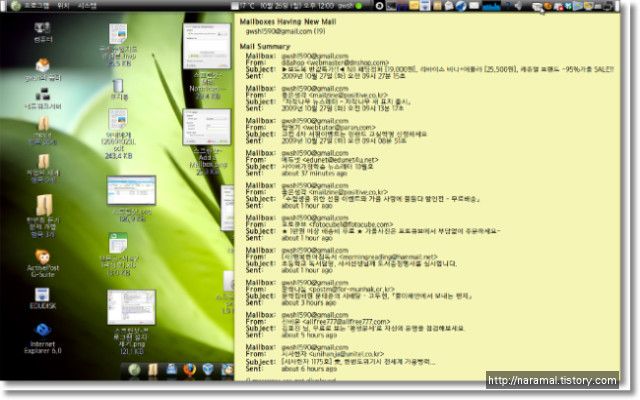Click the 'about 6 hours ago' sent time

point(309,369)
